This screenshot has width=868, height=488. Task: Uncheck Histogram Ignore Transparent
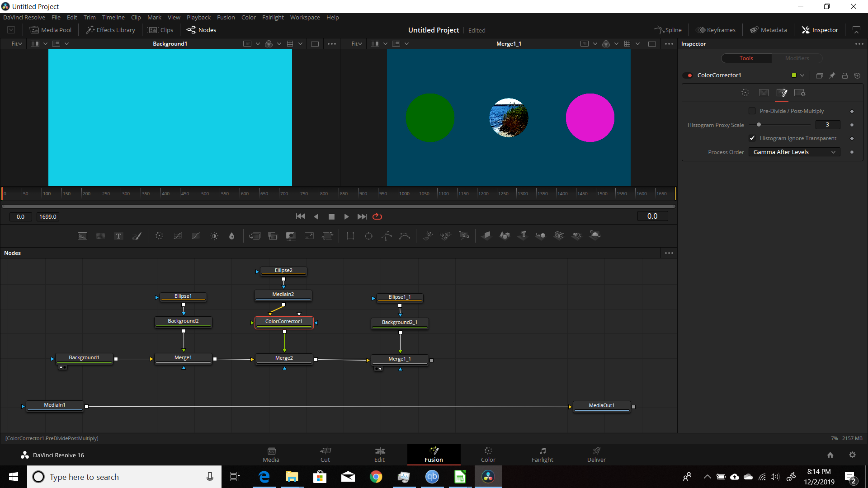click(752, 138)
